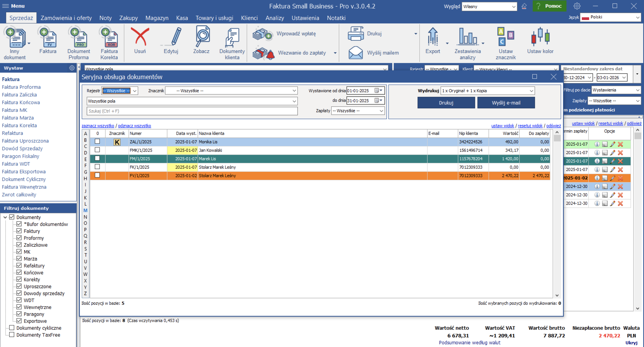Viewport: 644px width, 347px height.
Task: Open the Wystaw panel gear settings
Action: (72, 68)
